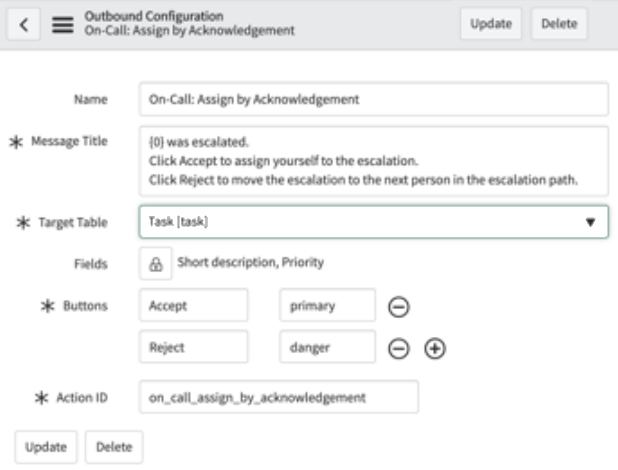Open the Target Table dropdown arrow
Viewport: 618px width, 470px height.
590,222
